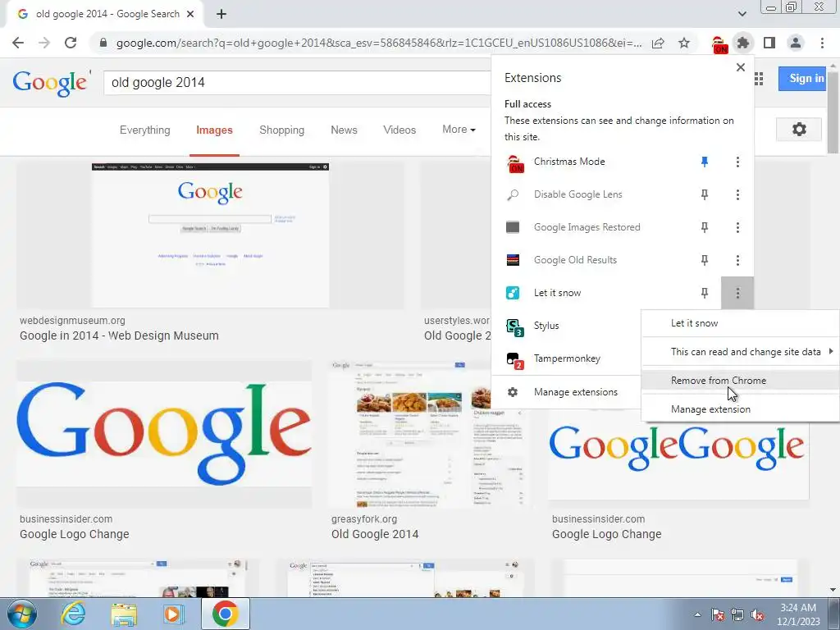Open more options for Google Images Restored
Screen dimensions: 840x630
737,227
